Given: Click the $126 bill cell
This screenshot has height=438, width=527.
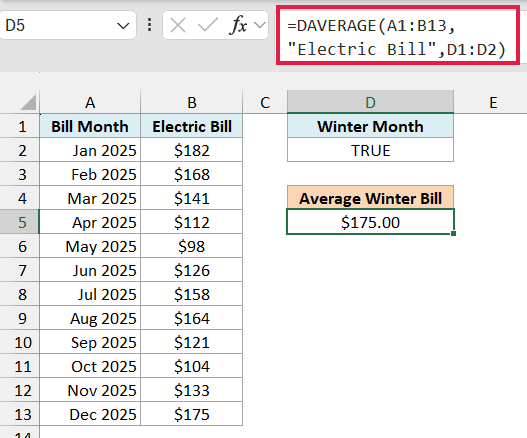Looking at the screenshot, I should tap(192, 270).
